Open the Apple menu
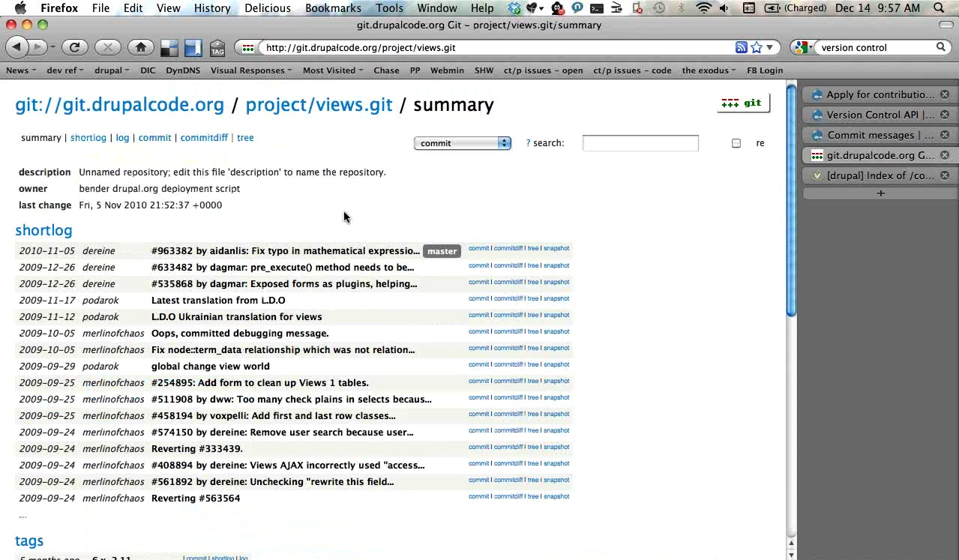Screen dimensions: 959x560 tap(20, 8)
